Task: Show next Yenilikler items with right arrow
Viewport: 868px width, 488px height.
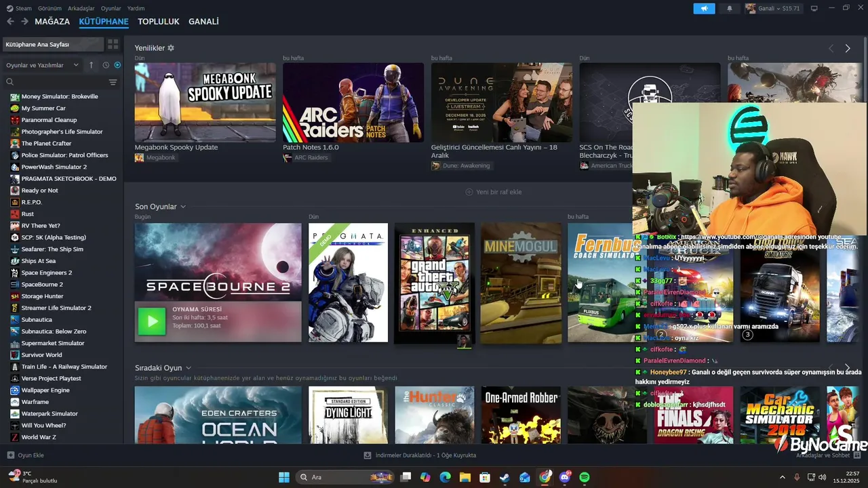Action: [848, 48]
